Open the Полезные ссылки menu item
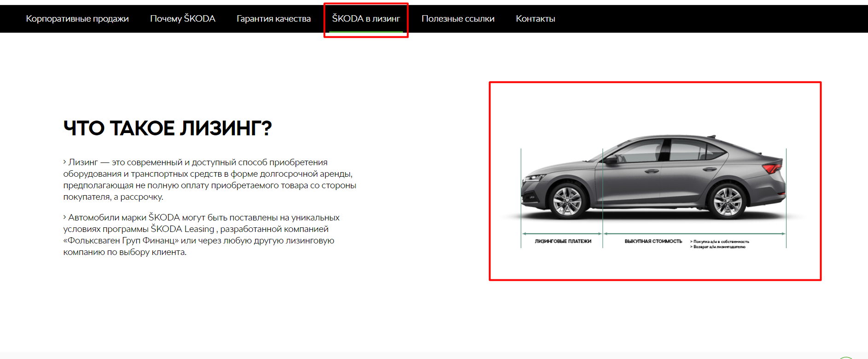Image resolution: width=868 pixels, height=359 pixels. coord(458,19)
